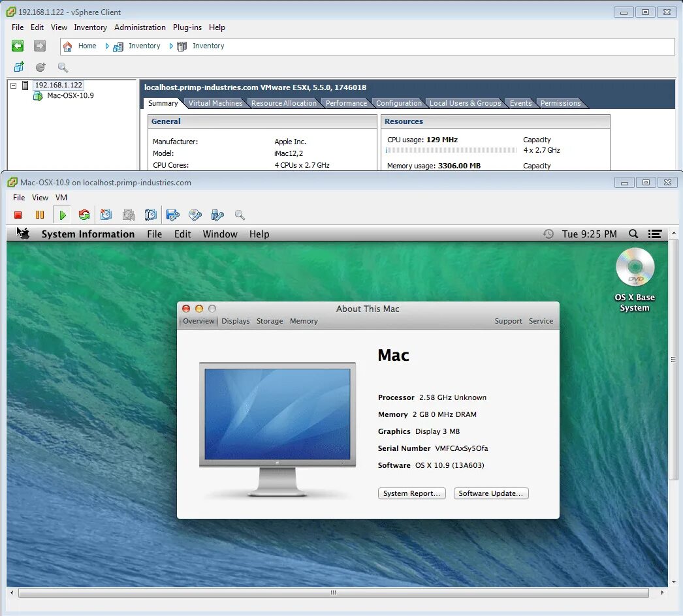Switch to the Events tab
The height and width of the screenshot is (616, 683).
[520, 103]
